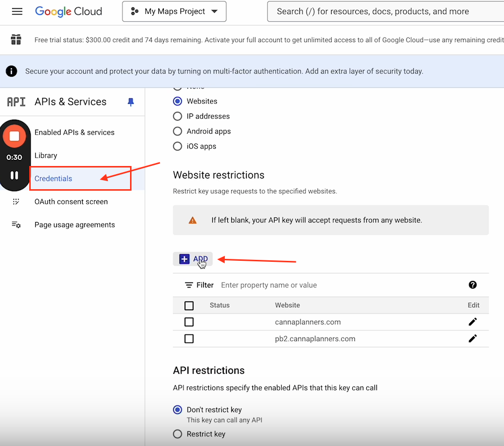Click the free trial gift icon
The height and width of the screenshot is (446, 504).
click(16, 39)
